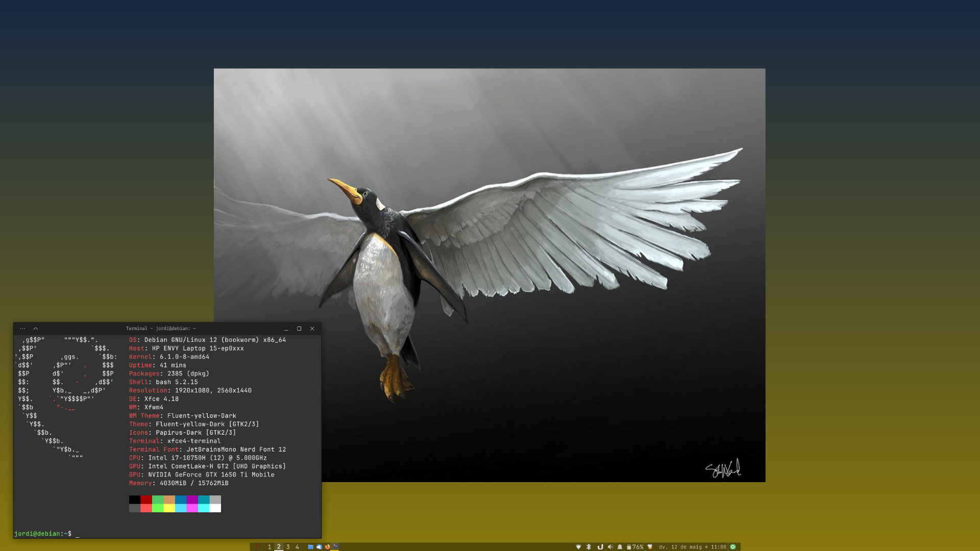Open the terminal launcher in the panel
Screen dimensions: 980x551
pos(335,546)
